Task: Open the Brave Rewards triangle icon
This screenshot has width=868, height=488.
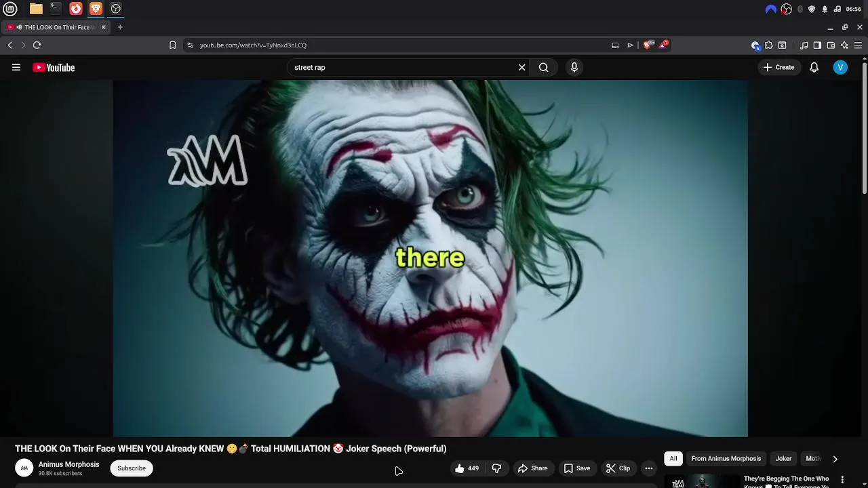Action: tap(664, 45)
